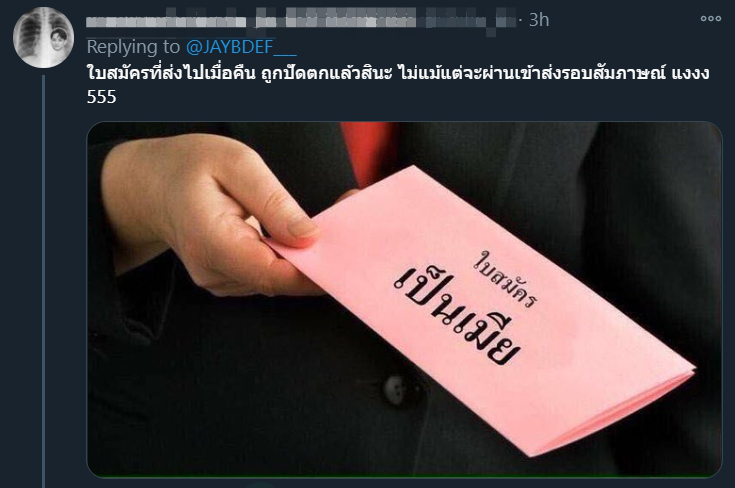Image resolution: width=735 pixels, height=488 pixels.
Task: Click the Thai tweet text to open thread
Action: [x=398, y=84]
